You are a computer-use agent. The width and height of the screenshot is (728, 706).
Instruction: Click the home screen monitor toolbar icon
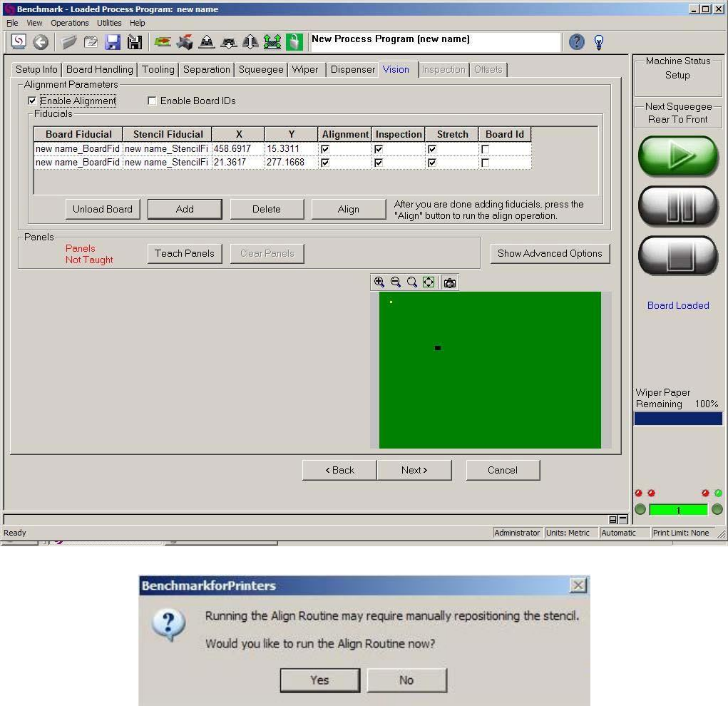(19, 42)
